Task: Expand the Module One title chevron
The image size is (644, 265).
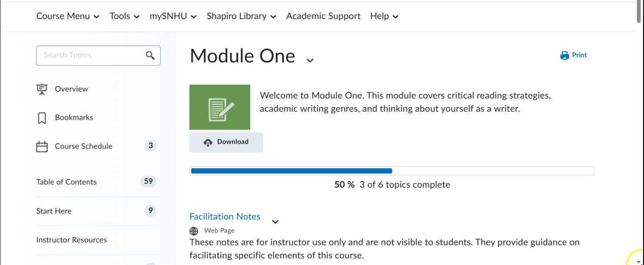Action: 310,60
